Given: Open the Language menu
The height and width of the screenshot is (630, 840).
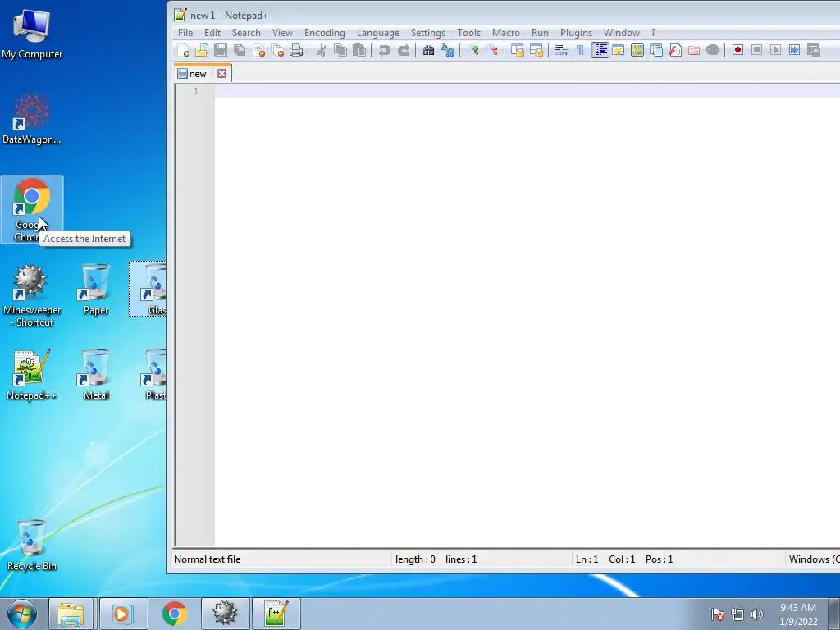Looking at the screenshot, I should coord(378,33).
